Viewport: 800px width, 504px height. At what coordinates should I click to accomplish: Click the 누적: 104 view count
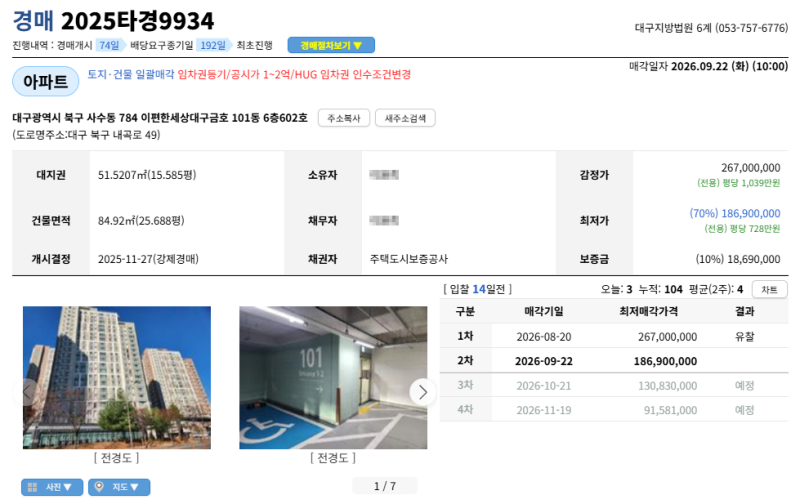(x=660, y=289)
